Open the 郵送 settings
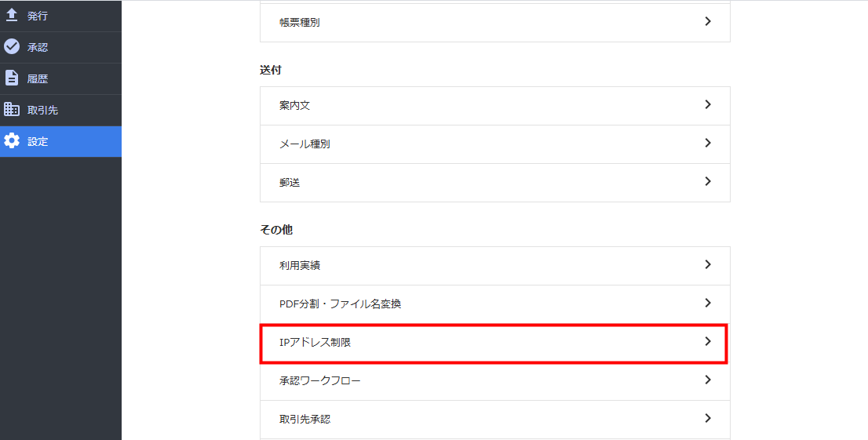 click(x=495, y=182)
